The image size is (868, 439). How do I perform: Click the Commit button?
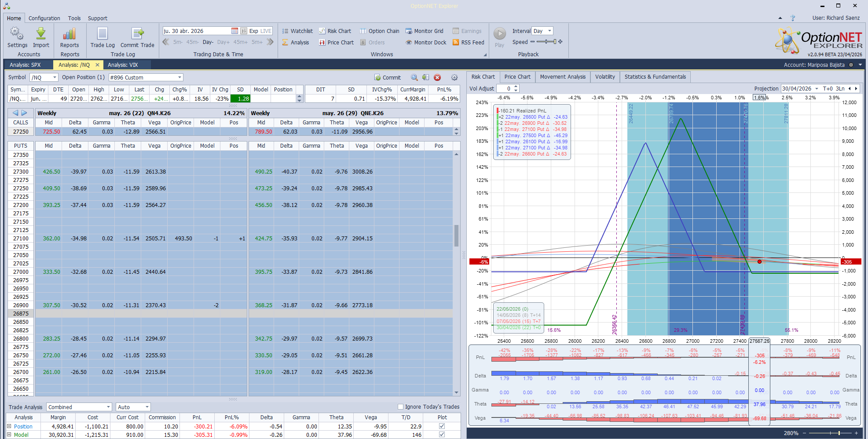pyautogui.click(x=388, y=77)
